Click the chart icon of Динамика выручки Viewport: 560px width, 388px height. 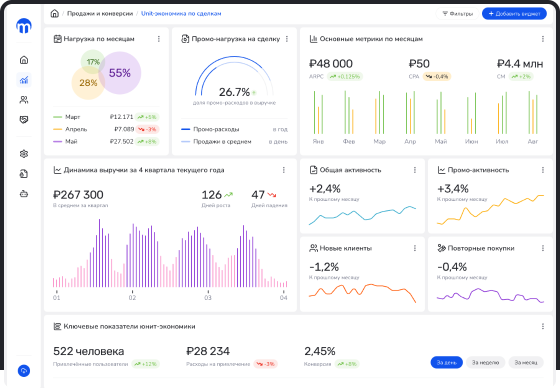click(x=57, y=170)
